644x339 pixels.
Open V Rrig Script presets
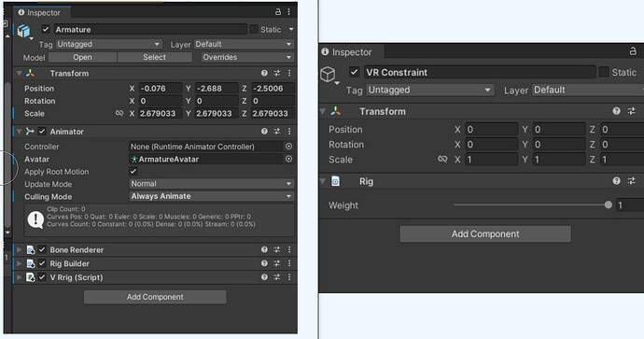tap(277, 277)
